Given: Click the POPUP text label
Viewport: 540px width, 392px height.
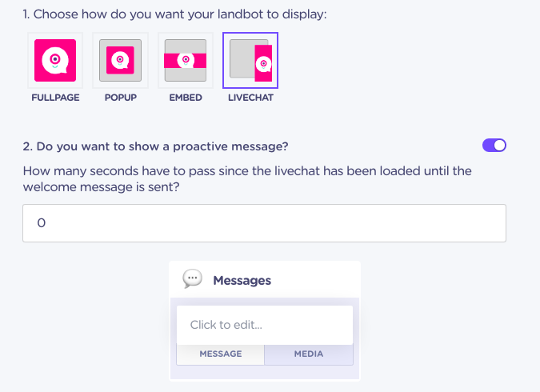Looking at the screenshot, I should [x=121, y=98].
